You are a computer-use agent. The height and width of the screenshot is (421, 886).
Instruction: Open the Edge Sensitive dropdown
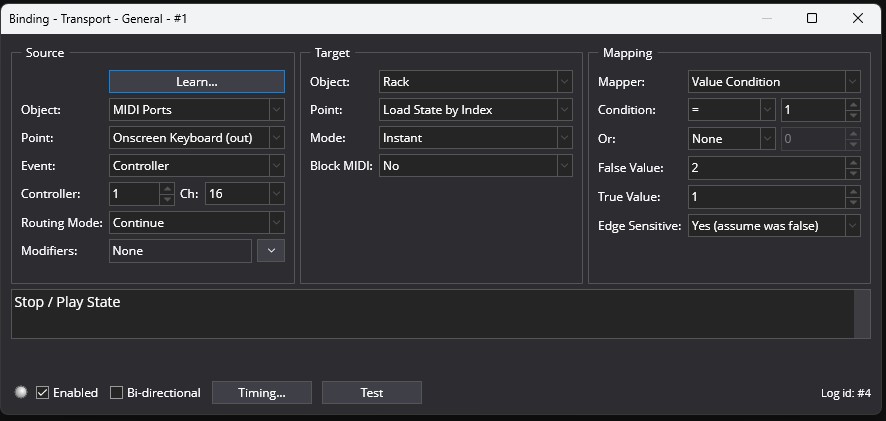774,225
